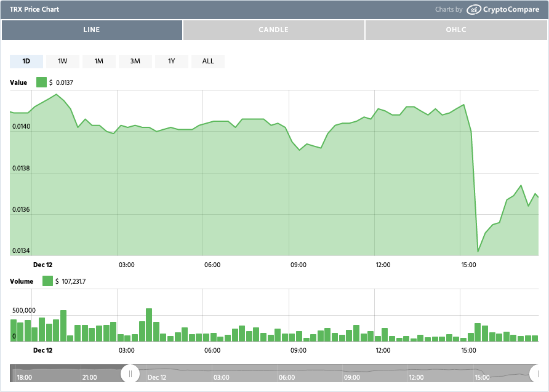
Task: Select the 1D time range
Action: (26, 62)
